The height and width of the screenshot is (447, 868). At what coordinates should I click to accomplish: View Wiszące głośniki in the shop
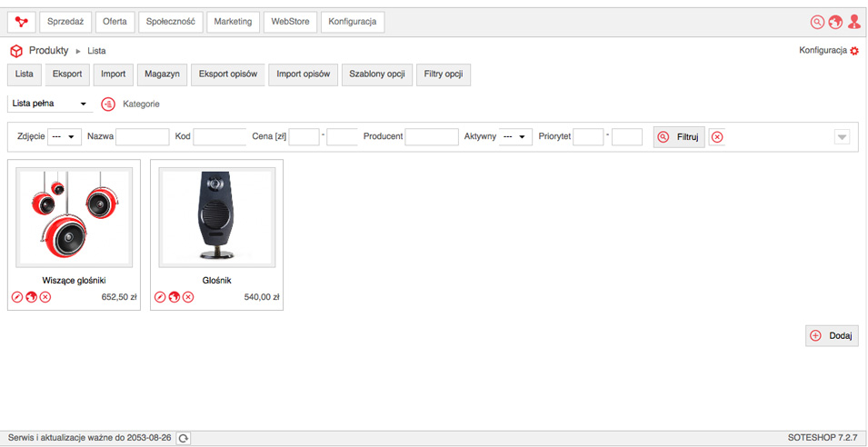(31, 297)
